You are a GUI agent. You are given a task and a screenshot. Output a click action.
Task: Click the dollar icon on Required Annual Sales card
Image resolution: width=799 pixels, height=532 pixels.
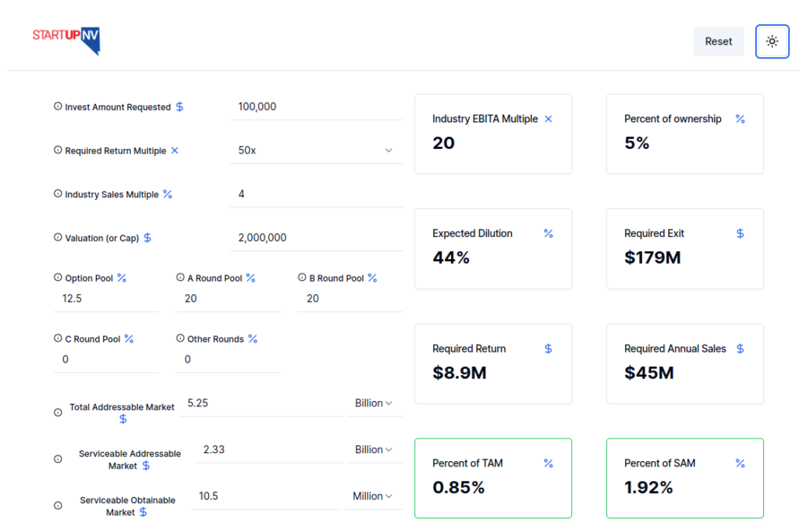(740, 349)
